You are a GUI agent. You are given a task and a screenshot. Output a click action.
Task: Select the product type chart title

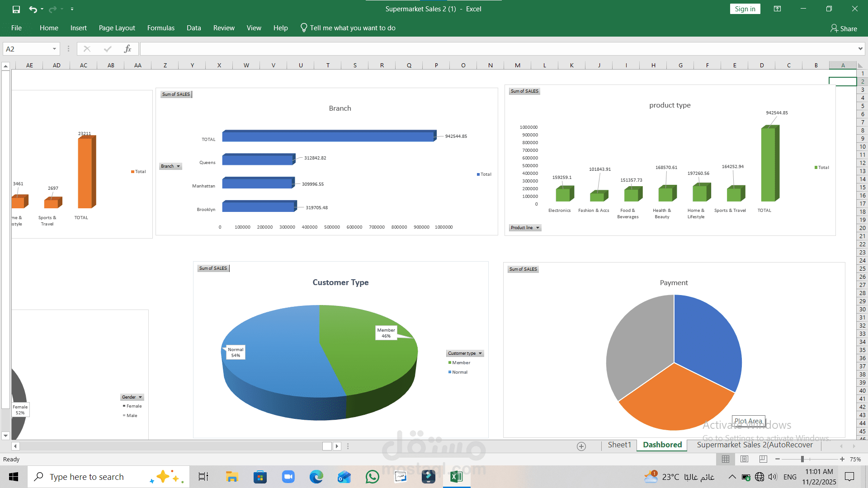[x=670, y=105]
